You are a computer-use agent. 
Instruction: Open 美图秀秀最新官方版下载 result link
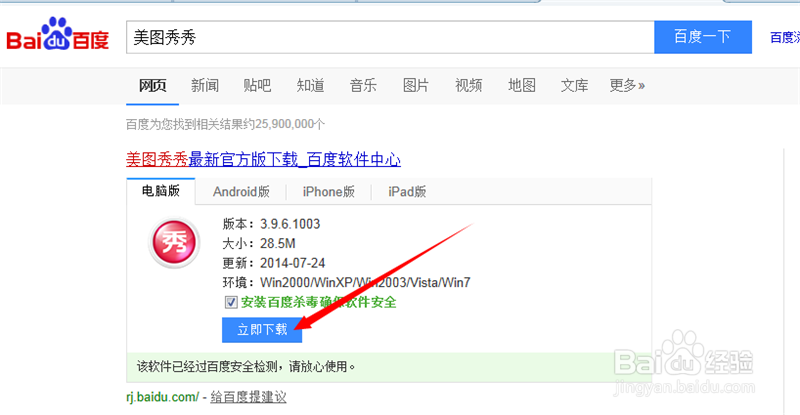pyautogui.click(x=263, y=160)
